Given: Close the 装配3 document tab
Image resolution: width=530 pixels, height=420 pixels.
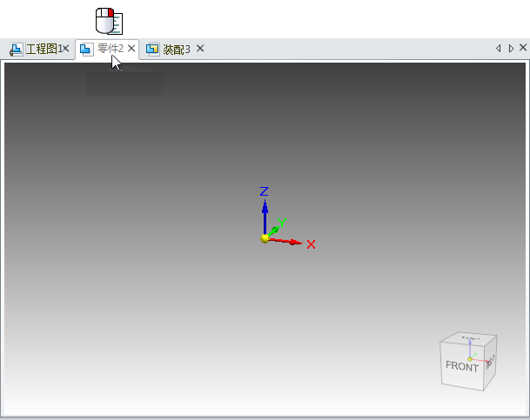Looking at the screenshot, I should [200, 49].
